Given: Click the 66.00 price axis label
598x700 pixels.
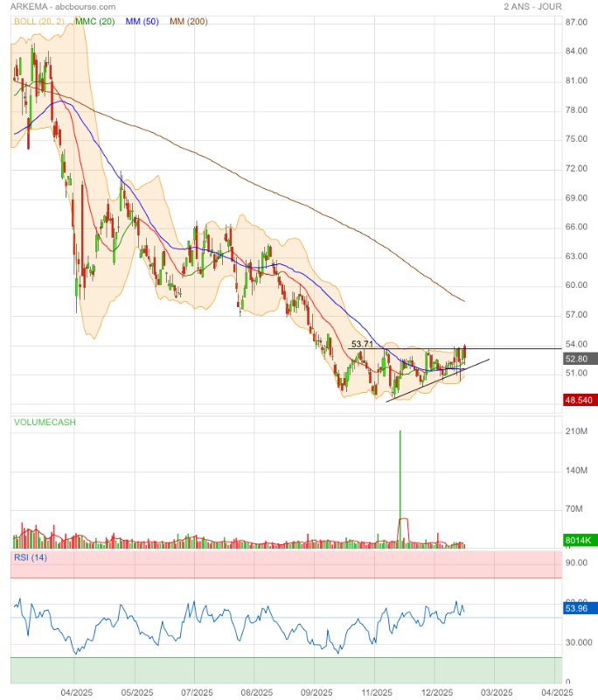Looking at the screenshot, I should [576, 227].
